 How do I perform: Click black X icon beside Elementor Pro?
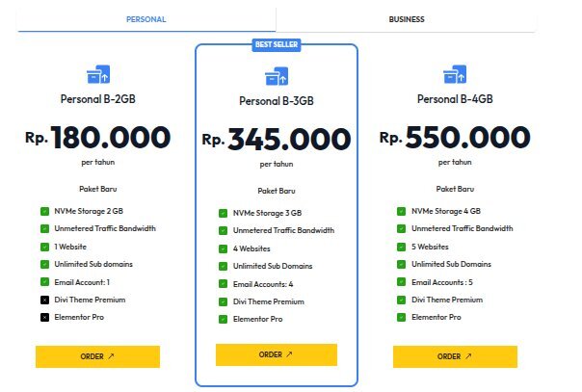[x=45, y=316]
